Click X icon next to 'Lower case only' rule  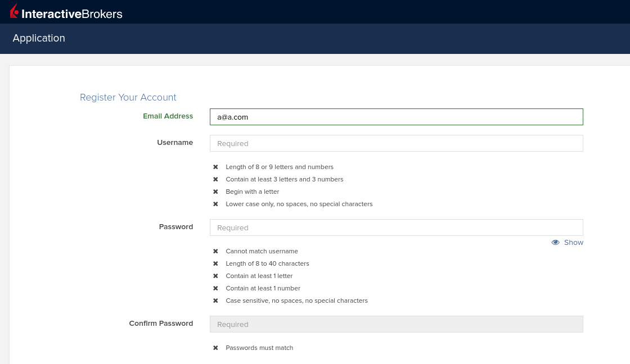tap(215, 204)
